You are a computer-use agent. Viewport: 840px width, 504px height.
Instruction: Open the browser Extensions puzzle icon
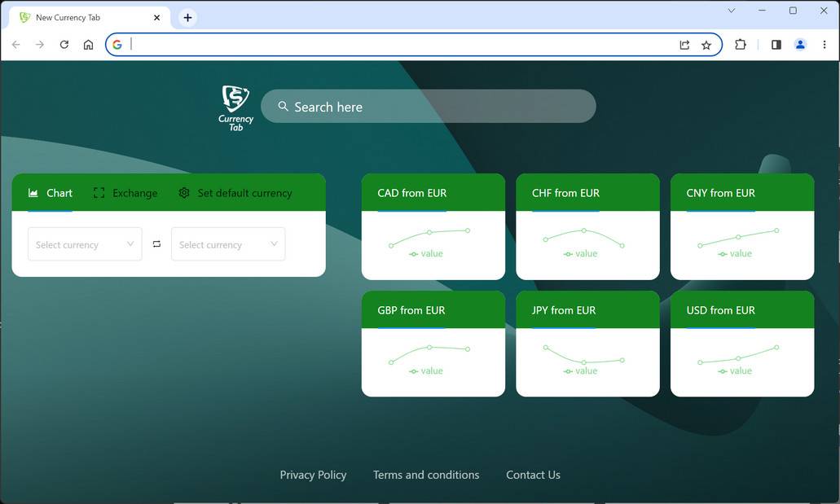coord(741,45)
